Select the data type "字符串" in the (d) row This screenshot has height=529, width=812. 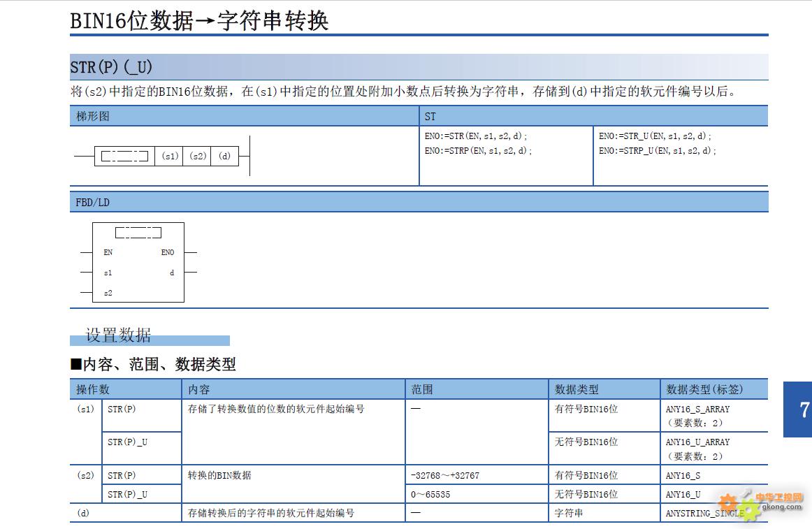[x=569, y=513]
